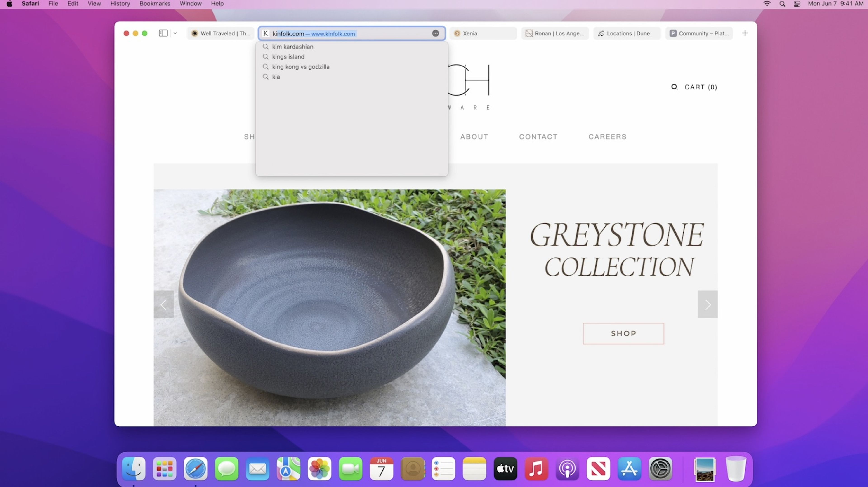This screenshot has height=487, width=868.
Task: Click the site search magnifier icon
Action: point(674,87)
